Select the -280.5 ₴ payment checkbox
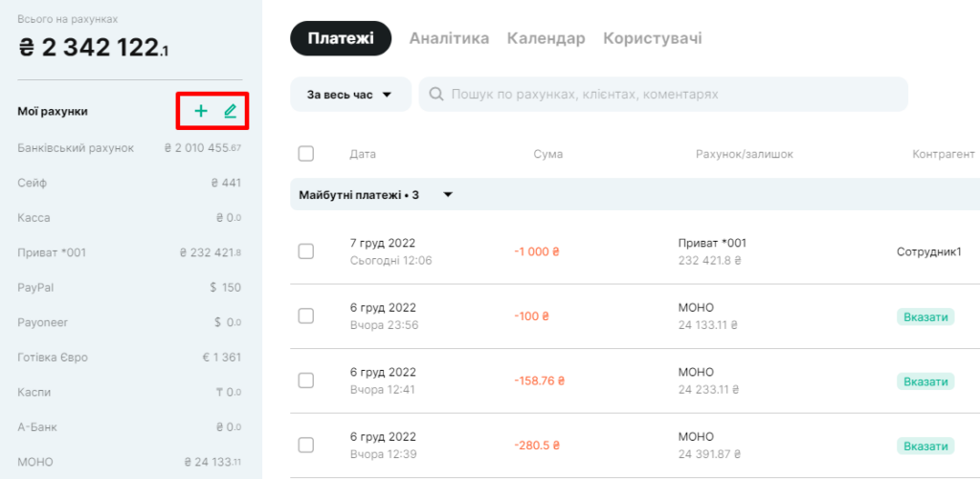The width and height of the screenshot is (980, 479). coord(306,446)
